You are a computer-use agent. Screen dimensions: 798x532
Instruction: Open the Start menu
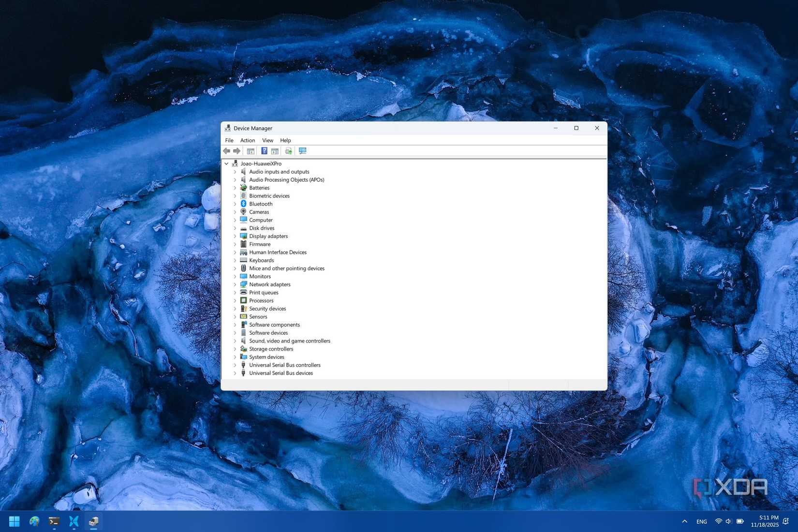click(x=14, y=521)
